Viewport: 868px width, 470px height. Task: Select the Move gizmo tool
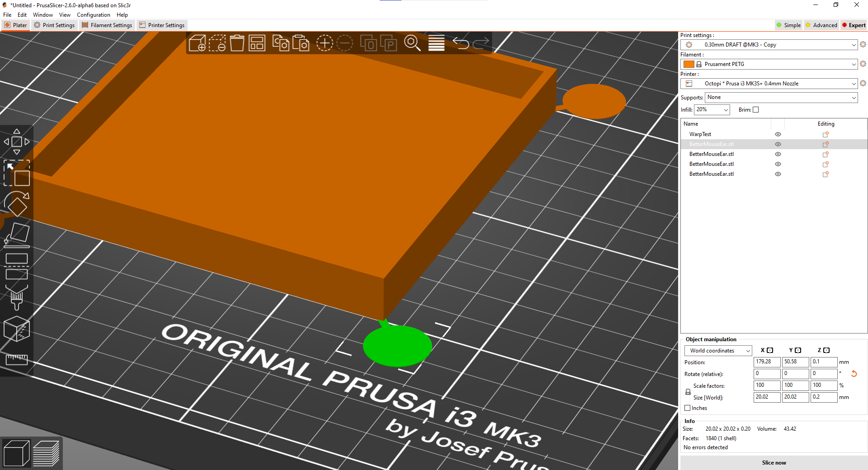pyautogui.click(x=17, y=141)
